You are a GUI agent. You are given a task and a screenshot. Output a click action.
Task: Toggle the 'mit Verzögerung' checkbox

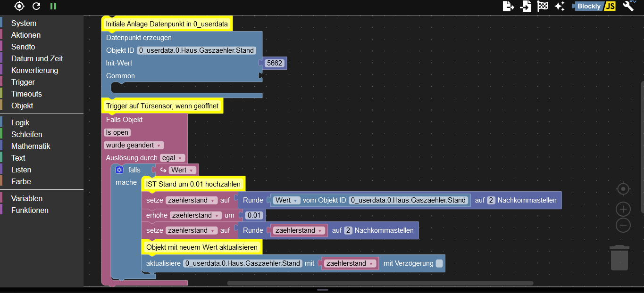(x=439, y=263)
